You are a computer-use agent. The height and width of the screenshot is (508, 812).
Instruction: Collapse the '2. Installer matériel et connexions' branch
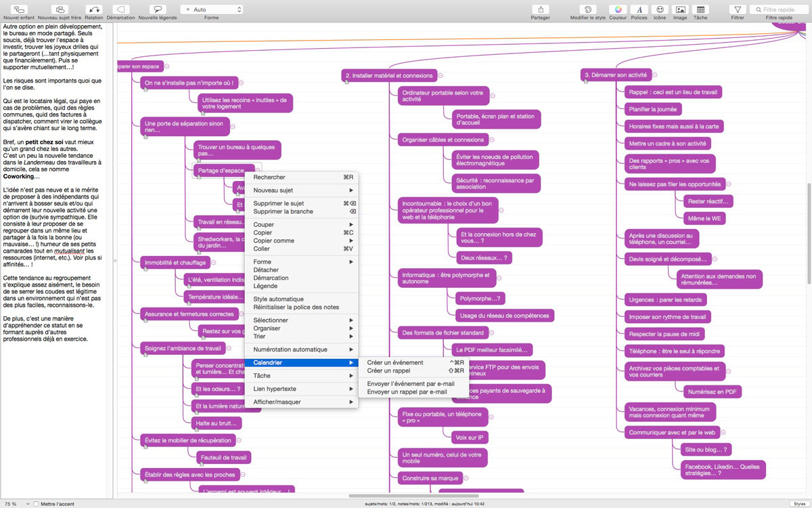pos(439,76)
